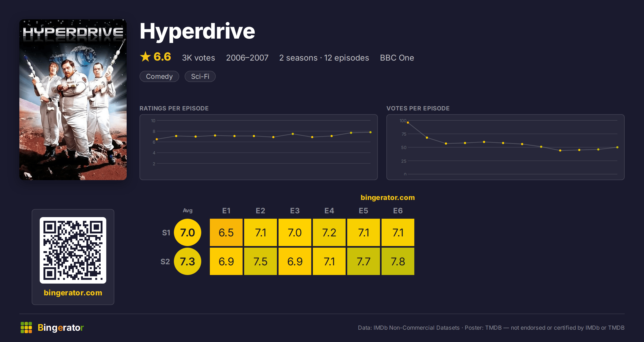Select S1 E1 rating cell 6.5

point(226,232)
